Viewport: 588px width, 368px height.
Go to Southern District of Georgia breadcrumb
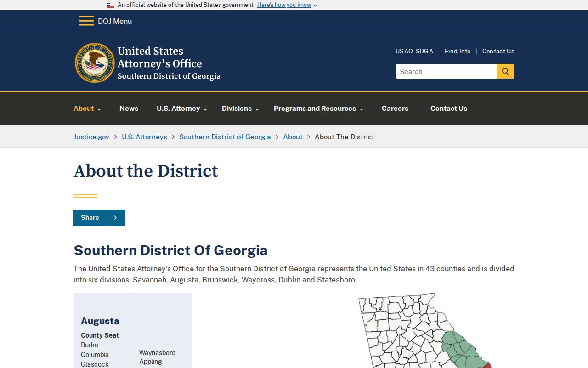(225, 137)
